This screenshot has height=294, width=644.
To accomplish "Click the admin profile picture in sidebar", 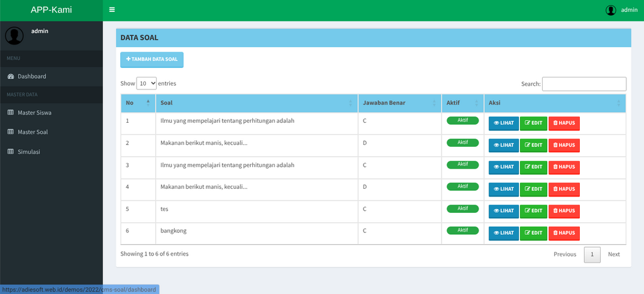I will (14, 35).
